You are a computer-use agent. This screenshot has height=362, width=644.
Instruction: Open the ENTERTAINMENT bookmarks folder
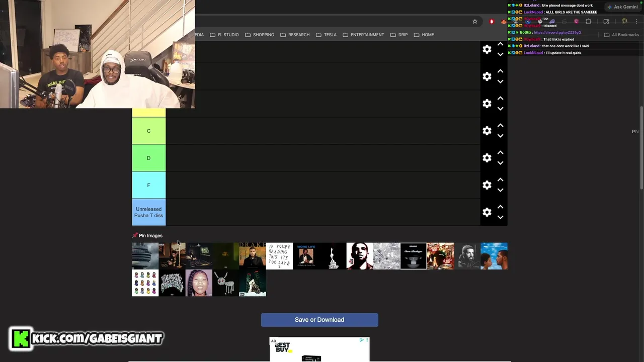click(363, 35)
